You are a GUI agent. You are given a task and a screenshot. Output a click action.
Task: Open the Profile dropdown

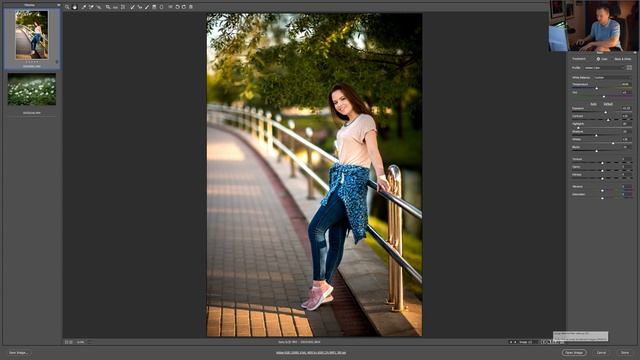point(604,68)
